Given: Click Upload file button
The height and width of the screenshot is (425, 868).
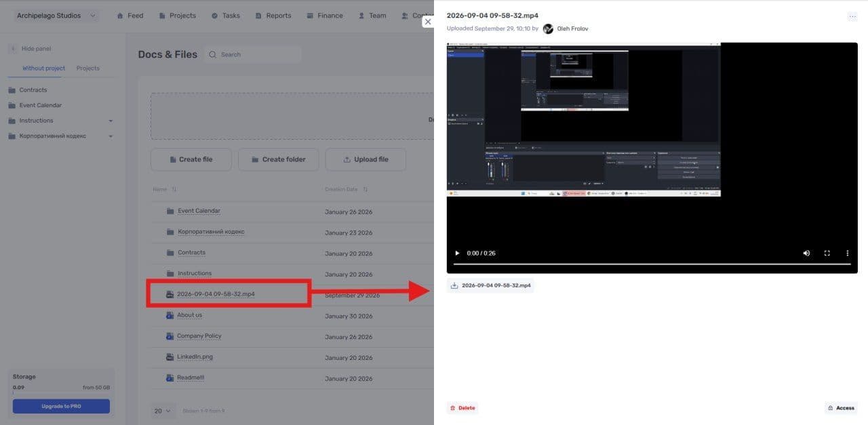Looking at the screenshot, I should click(x=366, y=159).
